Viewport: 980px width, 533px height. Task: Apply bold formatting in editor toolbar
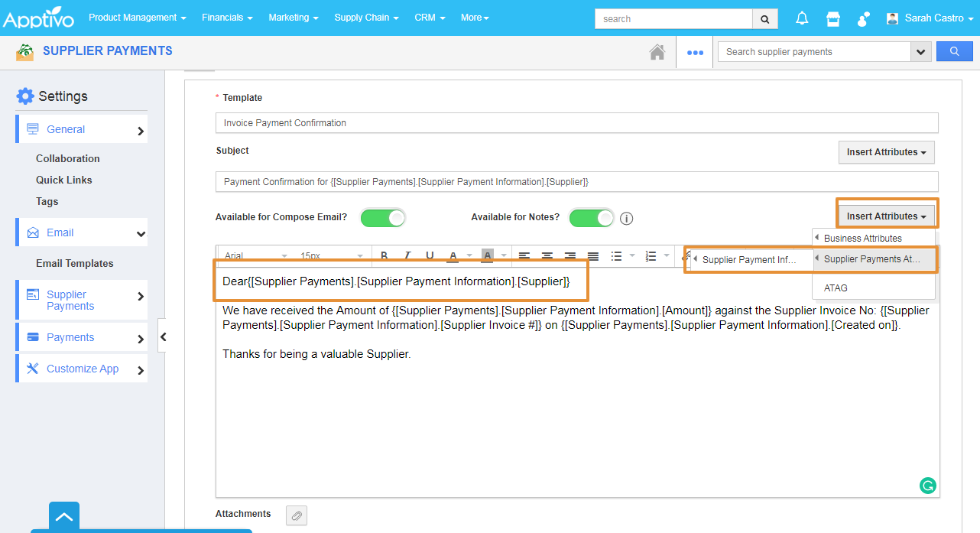tap(384, 255)
